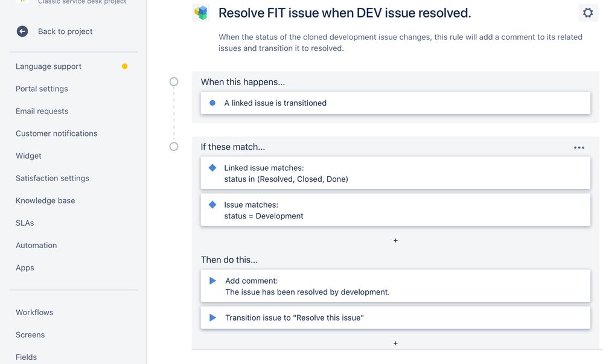
Task: Go to Screens settings
Action: (x=30, y=334)
